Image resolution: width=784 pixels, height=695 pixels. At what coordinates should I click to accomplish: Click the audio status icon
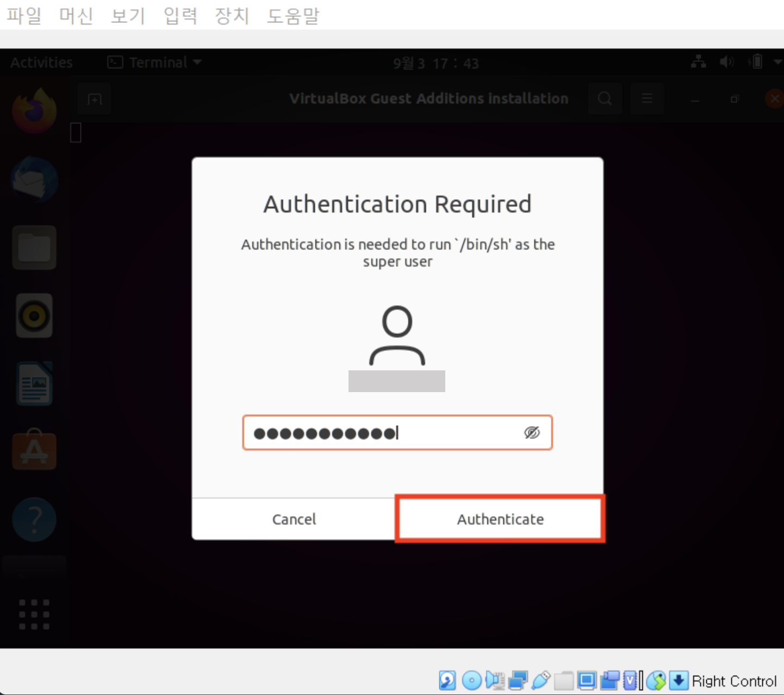[495, 680]
